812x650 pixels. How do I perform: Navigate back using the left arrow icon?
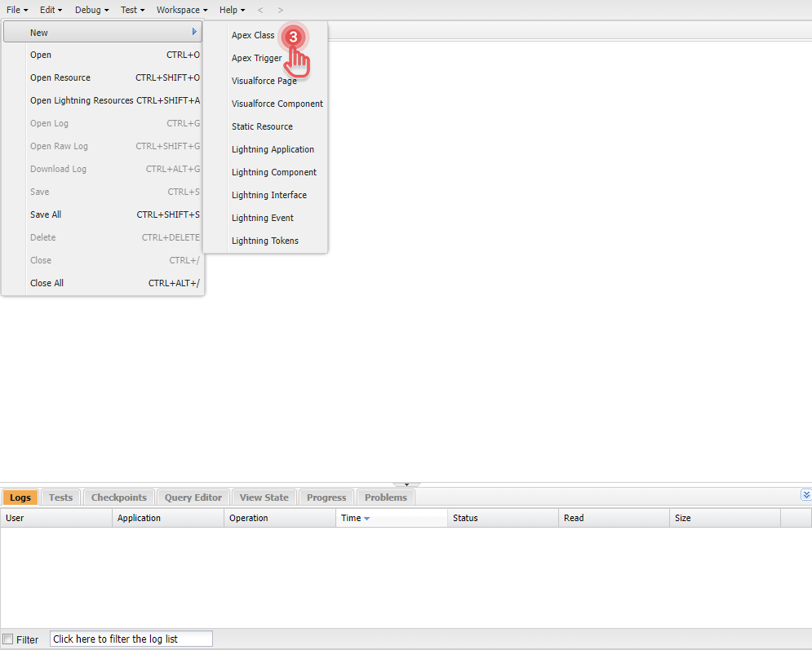tap(260, 10)
